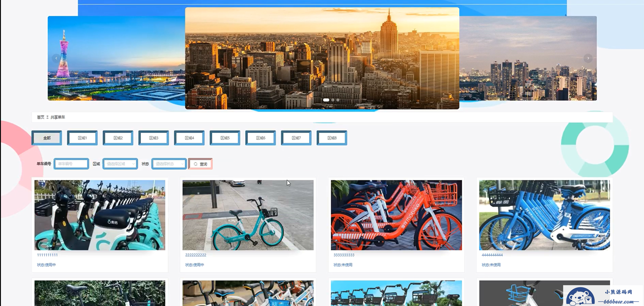Click the 查询 search button
The image size is (644, 306).
pos(200,164)
